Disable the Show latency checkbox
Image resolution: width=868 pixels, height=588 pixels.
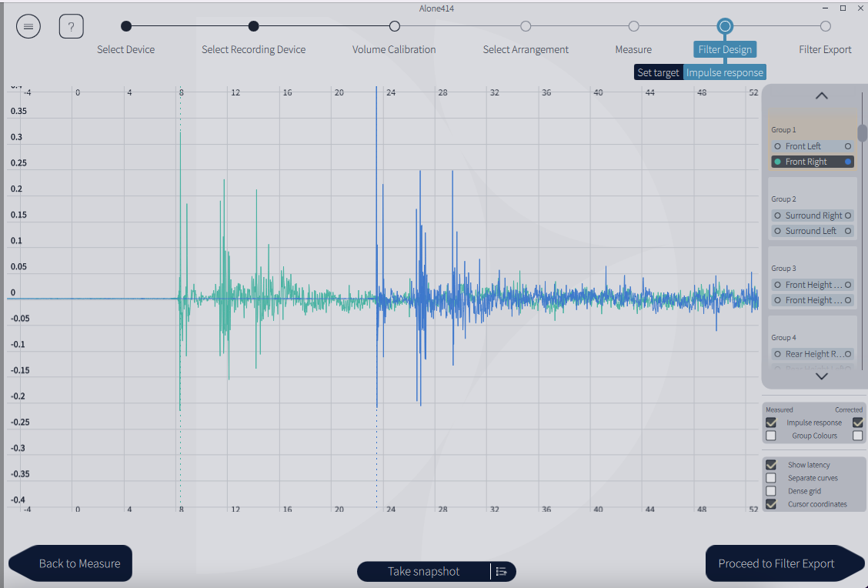[x=770, y=465]
